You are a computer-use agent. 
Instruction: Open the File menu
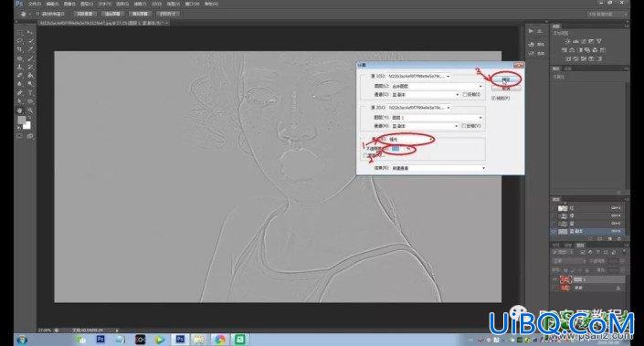pos(35,4)
